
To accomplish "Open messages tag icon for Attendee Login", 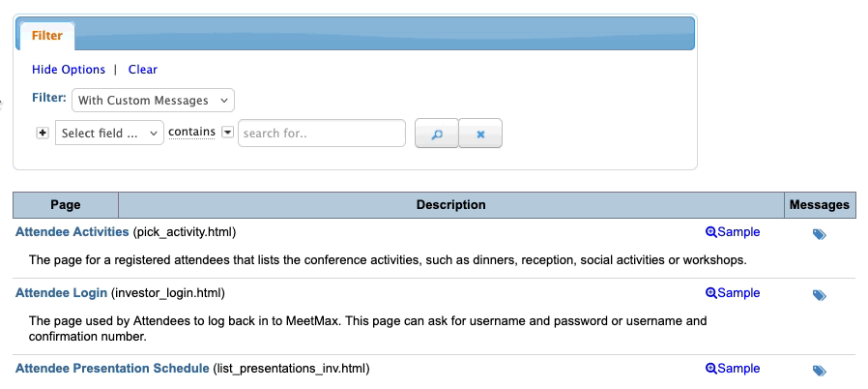I will pyautogui.click(x=819, y=295).
